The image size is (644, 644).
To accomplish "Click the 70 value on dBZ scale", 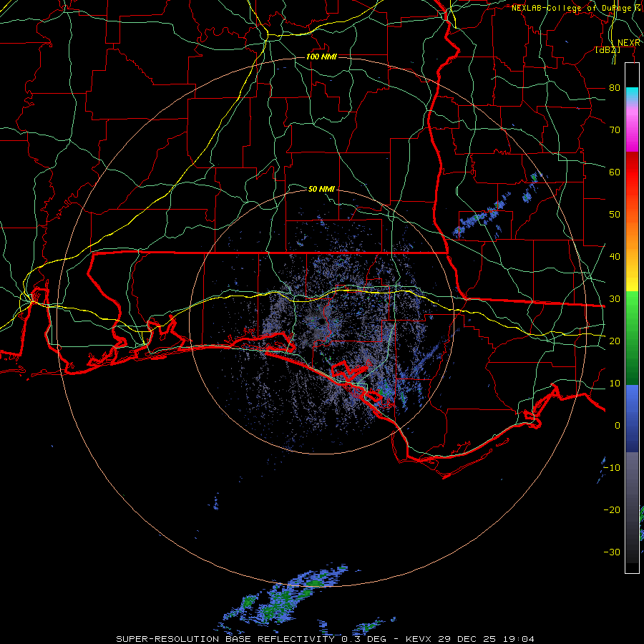I will point(615,130).
